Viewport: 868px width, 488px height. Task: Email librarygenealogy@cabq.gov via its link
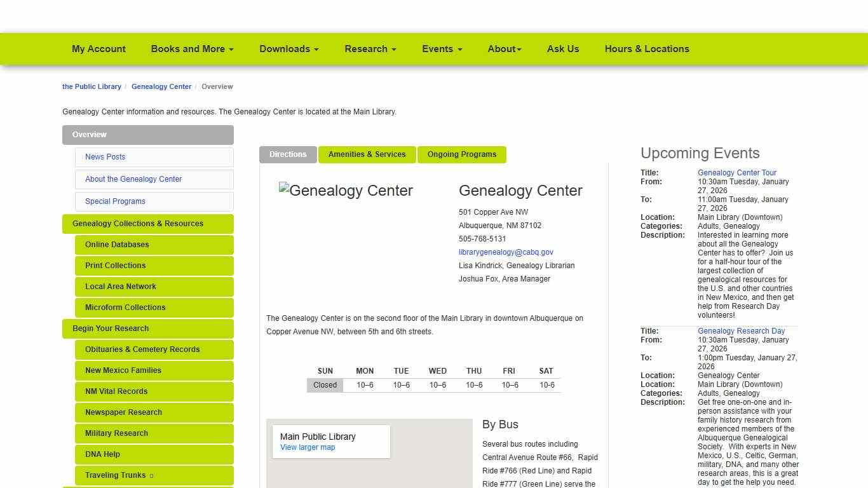[506, 252]
